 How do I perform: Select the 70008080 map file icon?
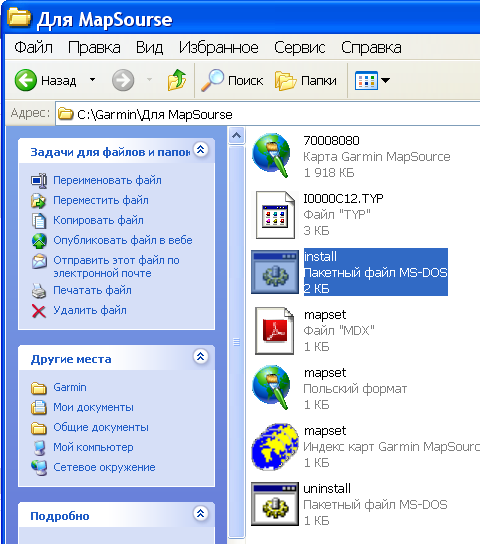pos(271,155)
